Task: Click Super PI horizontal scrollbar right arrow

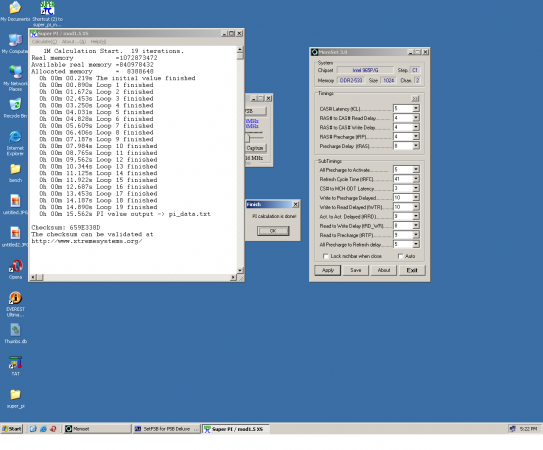Action: pos(233,277)
